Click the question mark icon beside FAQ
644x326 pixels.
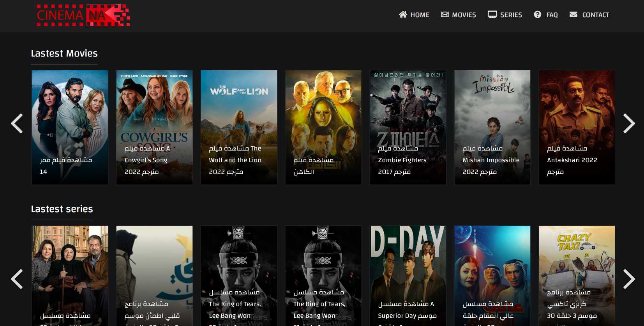[x=537, y=14]
